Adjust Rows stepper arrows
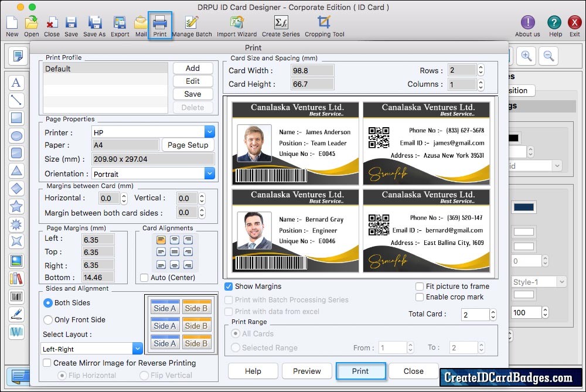The width and height of the screenshot is (586, 392). pos(481,70)
